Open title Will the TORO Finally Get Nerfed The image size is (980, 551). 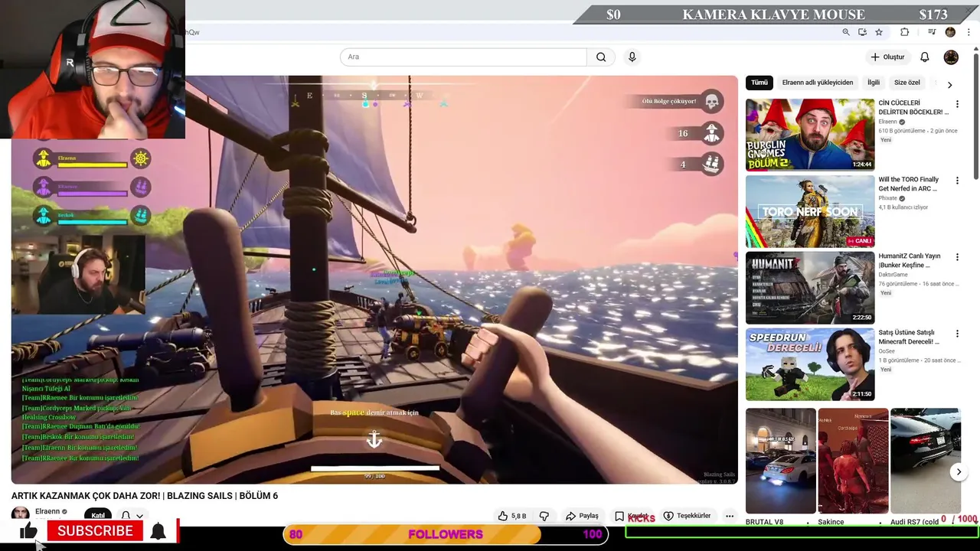pos(909,184)
